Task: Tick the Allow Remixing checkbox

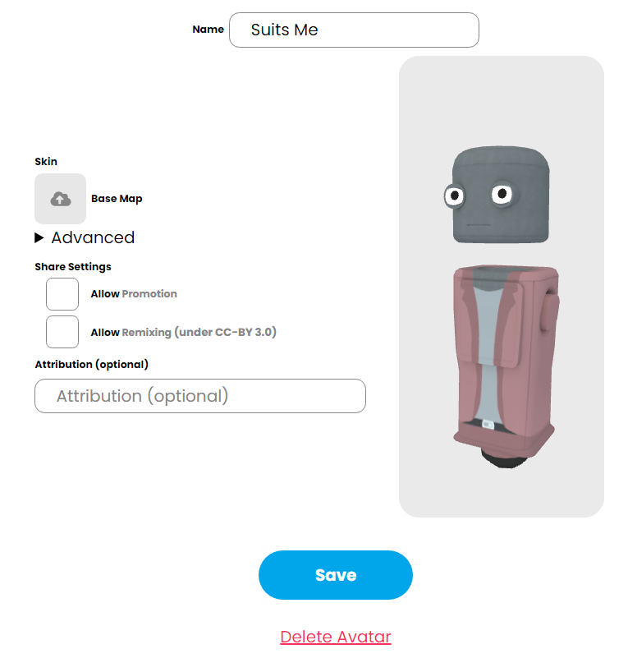Action: (62, 332)
